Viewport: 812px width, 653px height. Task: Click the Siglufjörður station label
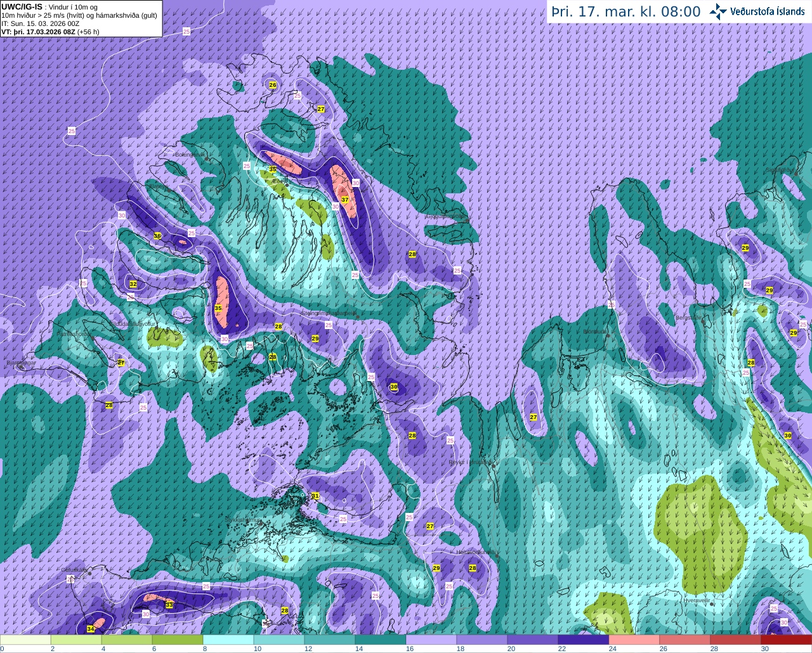point(779,170)
